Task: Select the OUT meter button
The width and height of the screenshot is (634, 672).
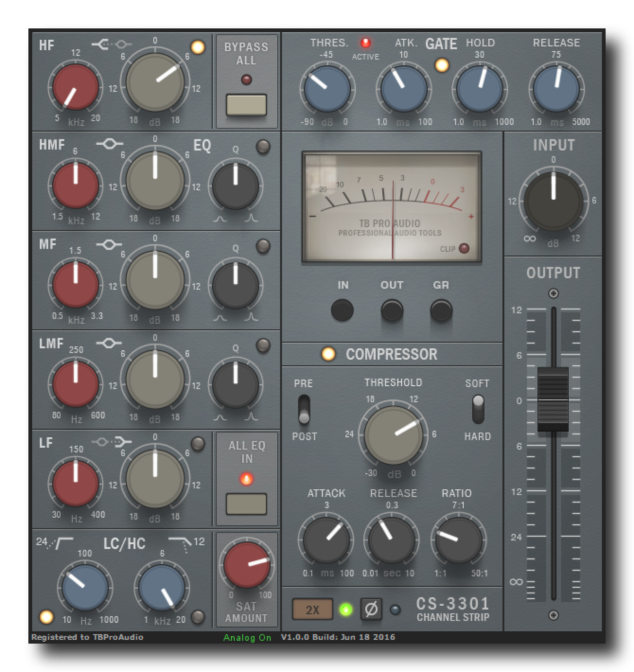Action: pos(392,310)
